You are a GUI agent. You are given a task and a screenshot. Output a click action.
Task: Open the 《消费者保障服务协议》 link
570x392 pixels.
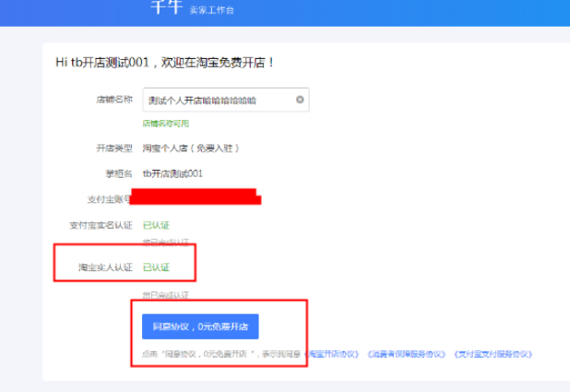(x=406, y=354)
